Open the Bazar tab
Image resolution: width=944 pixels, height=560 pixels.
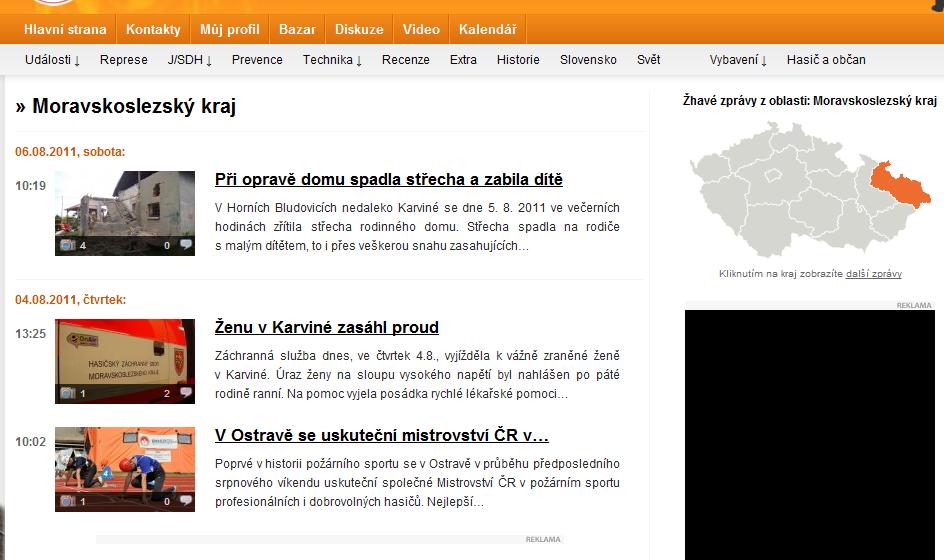(x=297, y=30)
